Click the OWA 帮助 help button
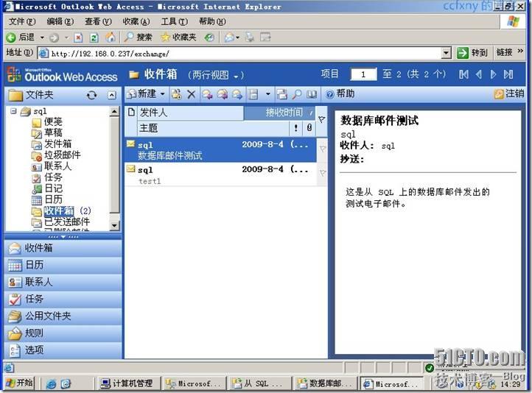 click(340, 94)
